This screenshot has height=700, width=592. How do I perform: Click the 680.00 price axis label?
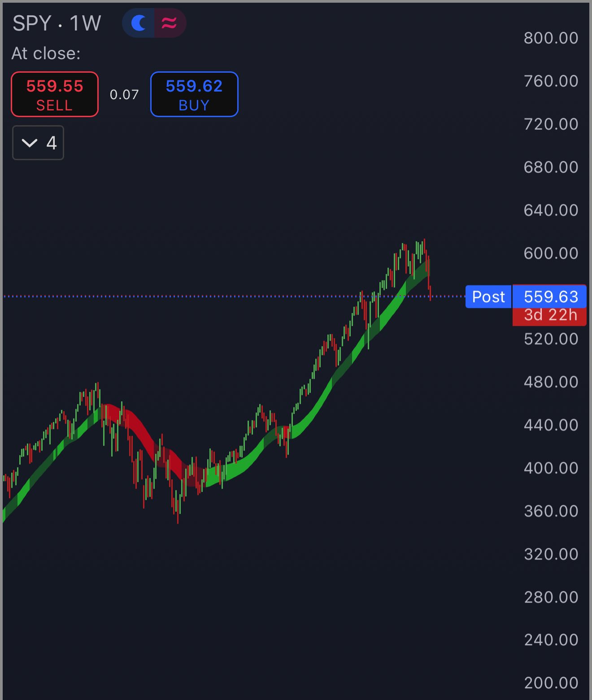pos(551,167)
